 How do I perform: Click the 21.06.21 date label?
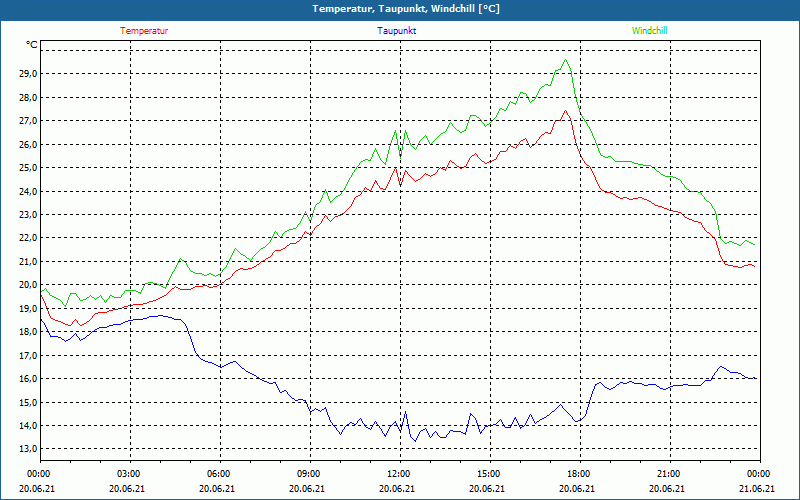[x=757, y=488]
